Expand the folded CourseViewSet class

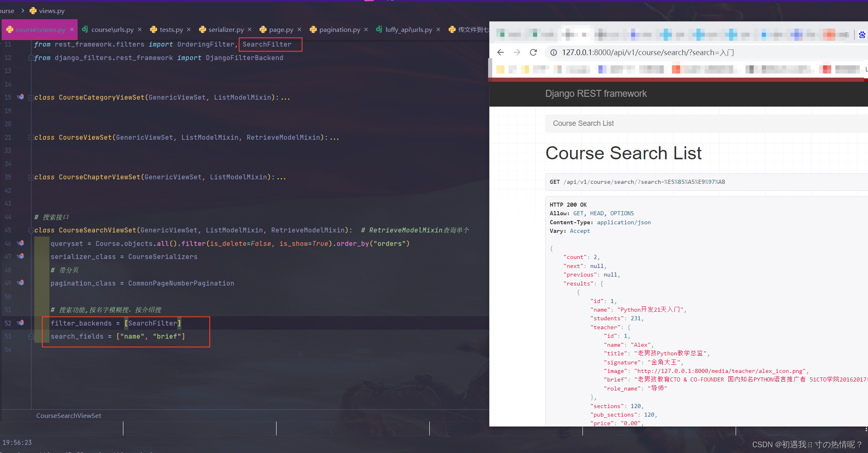[x=31, y=138]
